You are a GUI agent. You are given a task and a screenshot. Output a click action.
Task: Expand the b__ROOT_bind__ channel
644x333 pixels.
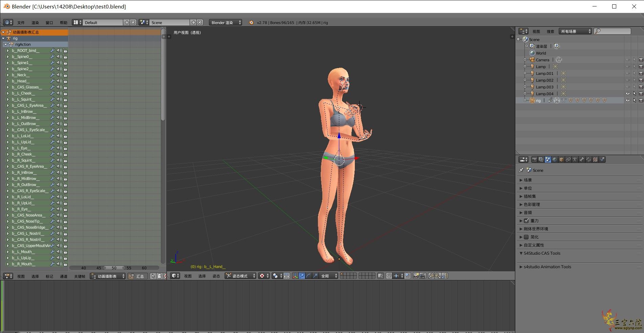tap(8, 50)
